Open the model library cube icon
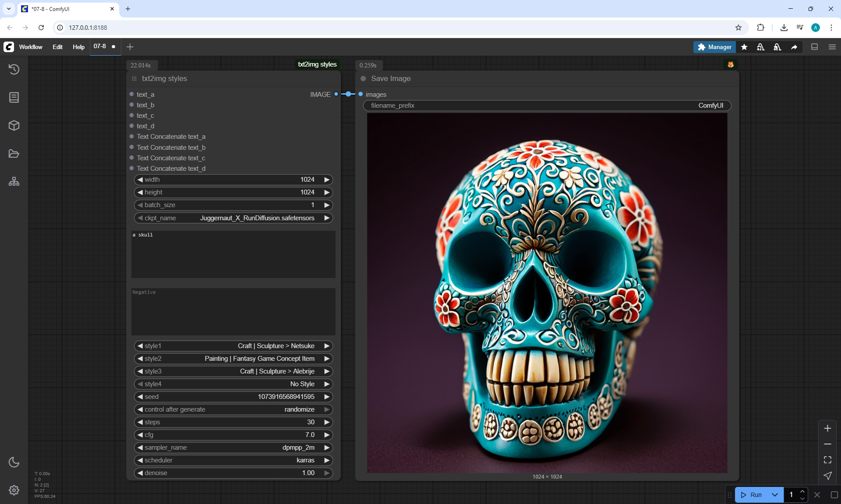 (x=14, y=126)
